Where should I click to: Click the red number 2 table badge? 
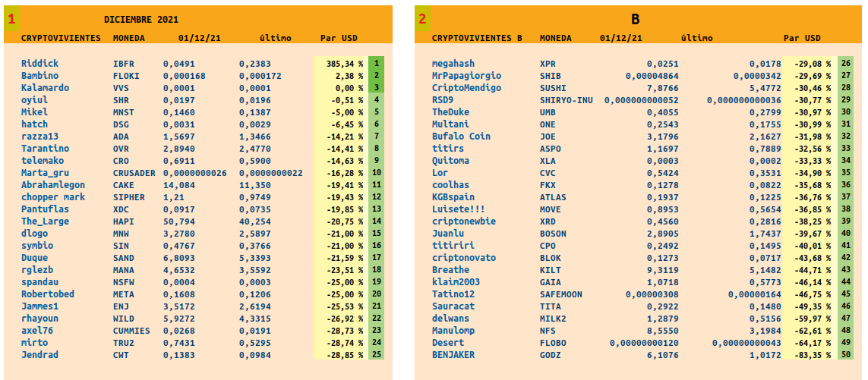[422, 19]
